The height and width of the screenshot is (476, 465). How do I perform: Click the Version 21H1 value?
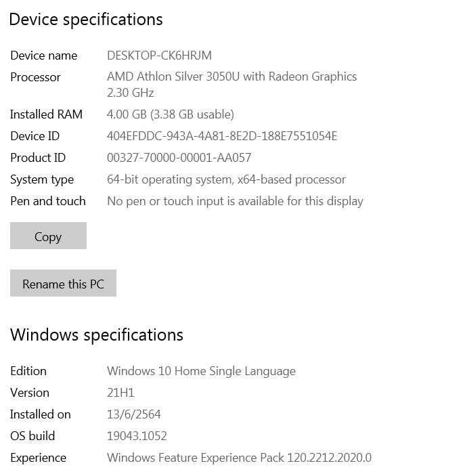coord(120,393)
